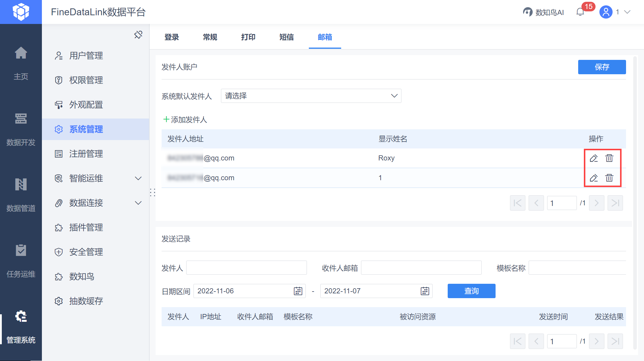Open start date calendar picker icon
The height and width of the screenshot is (361, 644).
(x=298, y=291)
